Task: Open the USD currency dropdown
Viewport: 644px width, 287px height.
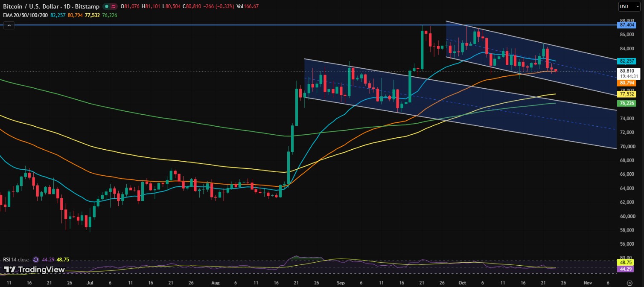Action: (x=629, y=6)
